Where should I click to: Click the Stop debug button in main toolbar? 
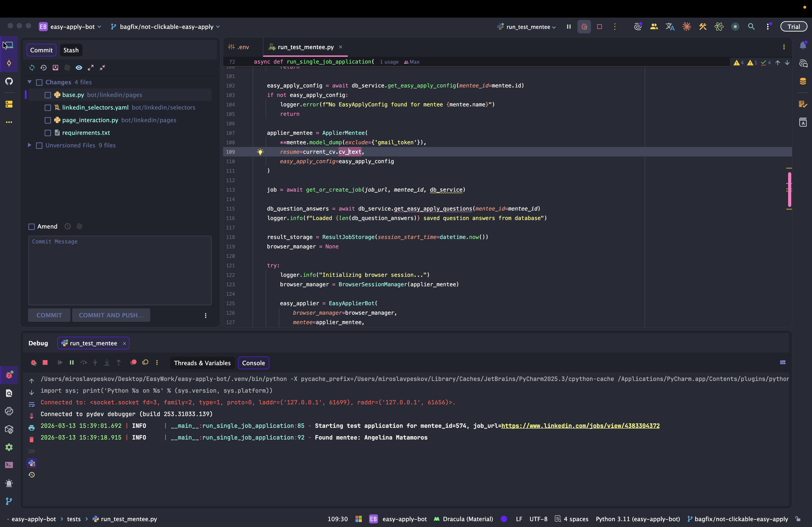pos(600,27)
